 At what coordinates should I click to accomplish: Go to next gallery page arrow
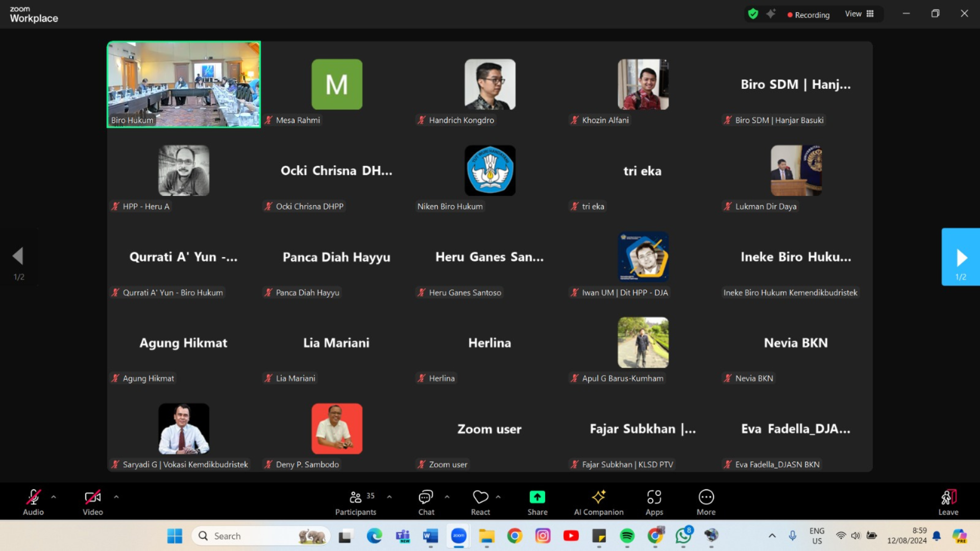tap(961, 257)
